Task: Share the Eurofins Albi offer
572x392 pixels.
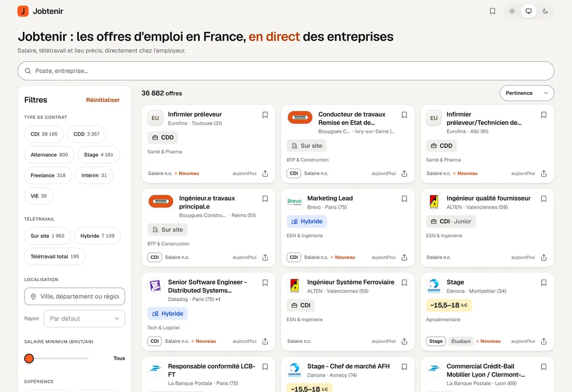Action: [543, 173]
